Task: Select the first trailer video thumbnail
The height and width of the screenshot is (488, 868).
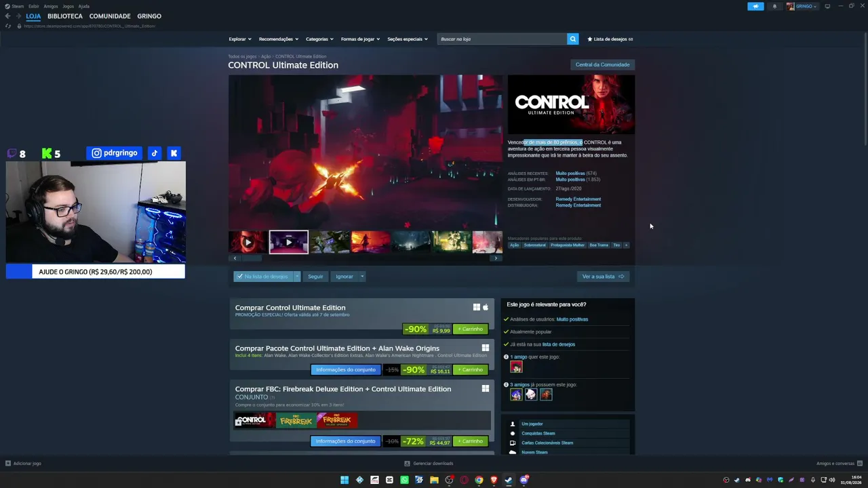Action: click(248, 242)
